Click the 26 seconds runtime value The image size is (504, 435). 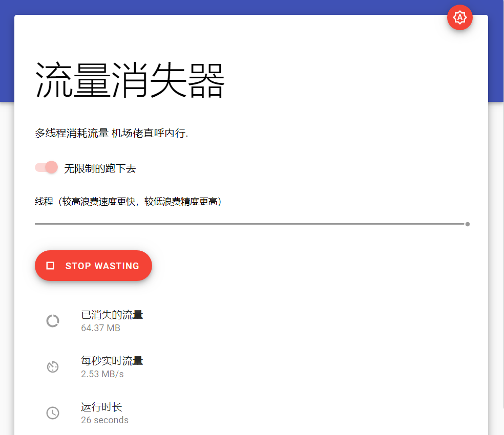click(x=104, y=420)
